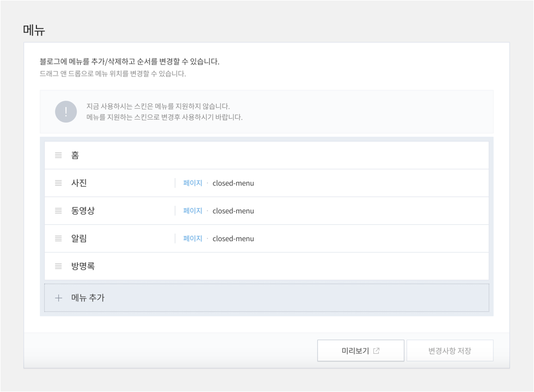Click closed-menu text in the 사진 row
Image resolution: width=534 pixels, height=392 pixels.
point(233,183)
